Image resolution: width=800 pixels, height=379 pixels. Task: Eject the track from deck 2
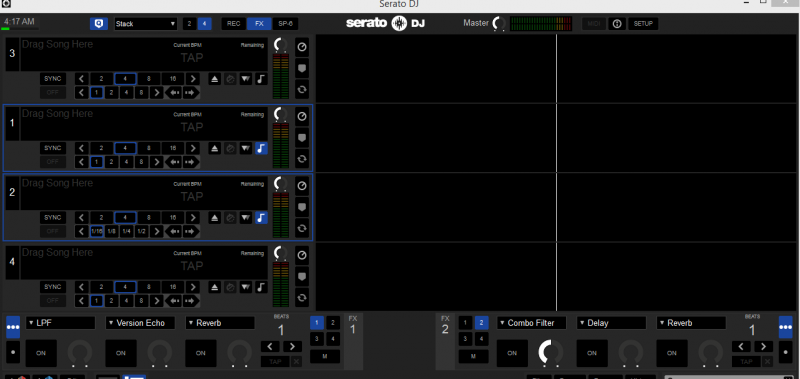coord(215,218)
